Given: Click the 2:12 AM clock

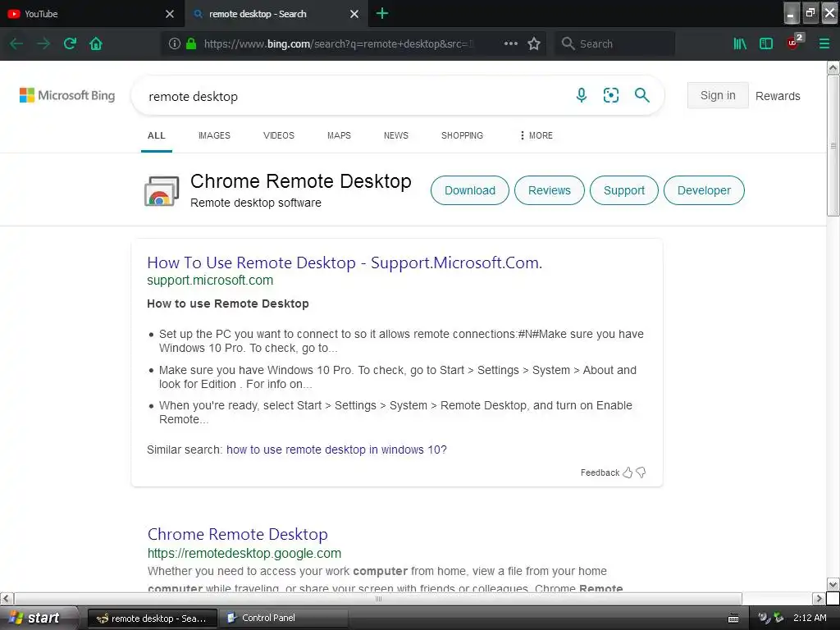Looking at the screenshot, I should point(810,618).
